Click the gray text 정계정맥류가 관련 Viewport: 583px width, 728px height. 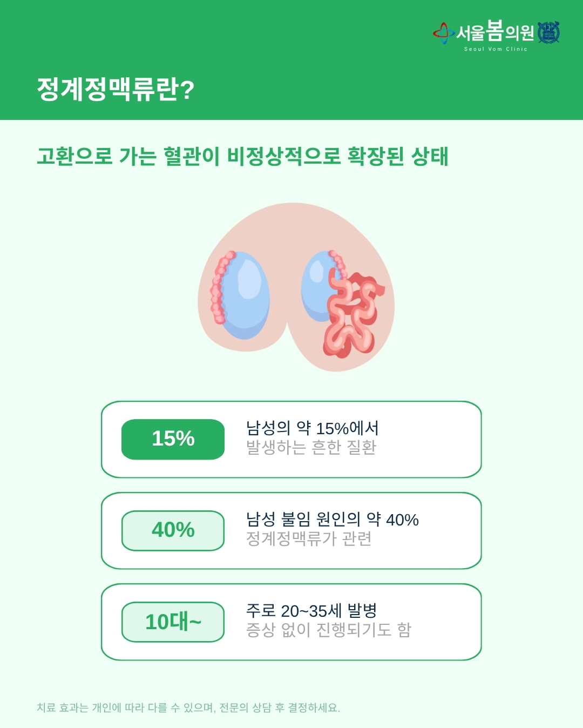pos(309,538)
